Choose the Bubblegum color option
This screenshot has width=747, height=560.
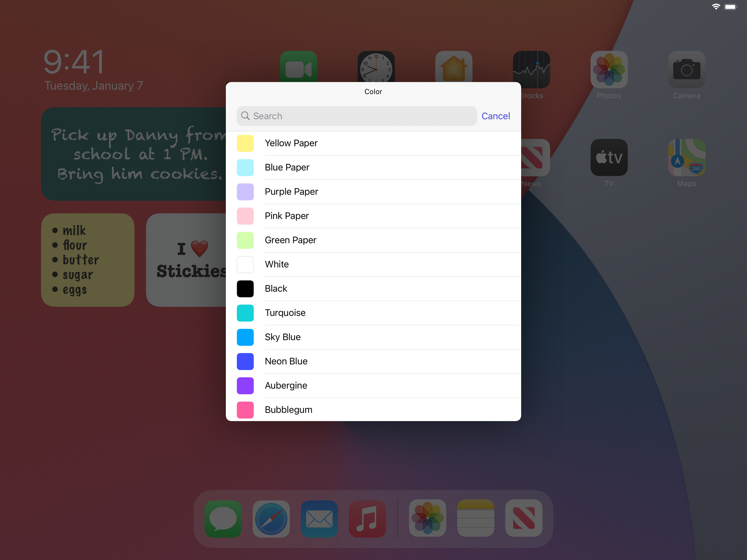coord(288,410)
